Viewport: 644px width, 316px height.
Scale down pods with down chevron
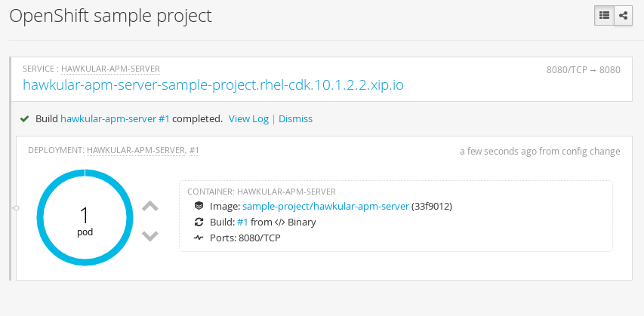tap(150, 236)
